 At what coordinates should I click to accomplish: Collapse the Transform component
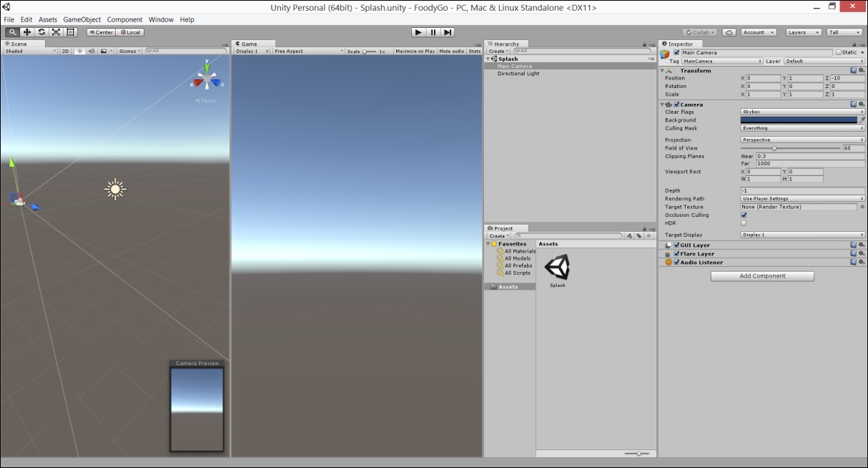click(x=663, y=70)
